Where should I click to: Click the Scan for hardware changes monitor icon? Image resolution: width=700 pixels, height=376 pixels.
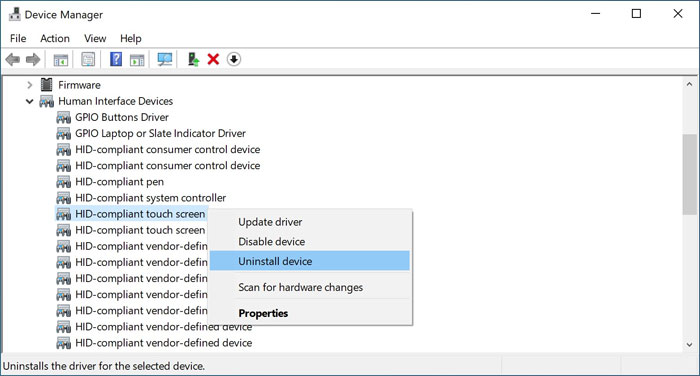(x=165, y=59)
